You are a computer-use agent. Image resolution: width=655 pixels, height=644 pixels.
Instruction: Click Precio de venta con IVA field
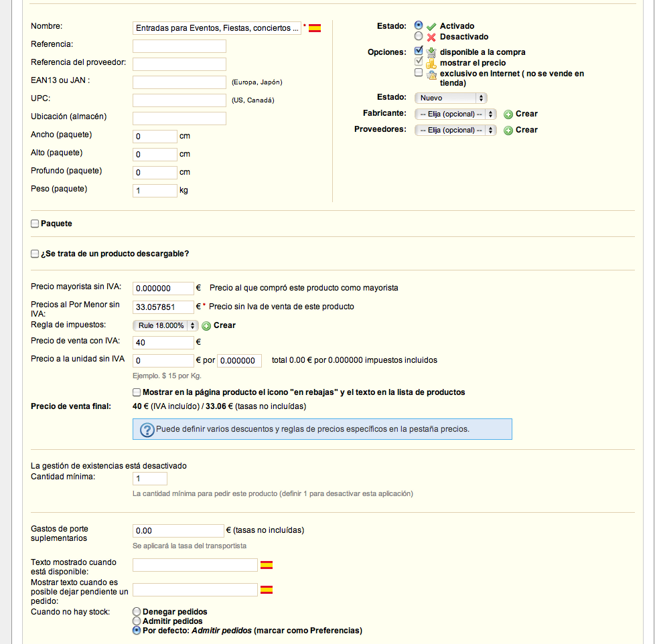[x=163, y=343]
